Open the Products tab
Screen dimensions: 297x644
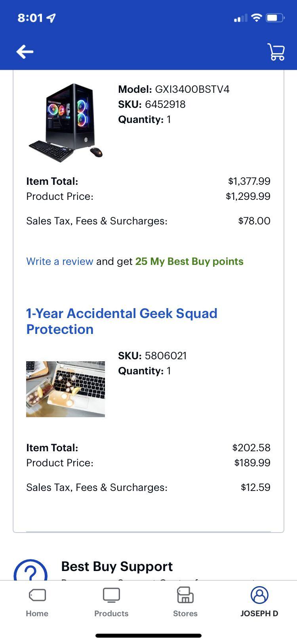pyautogui.click(x=111, y=602)
